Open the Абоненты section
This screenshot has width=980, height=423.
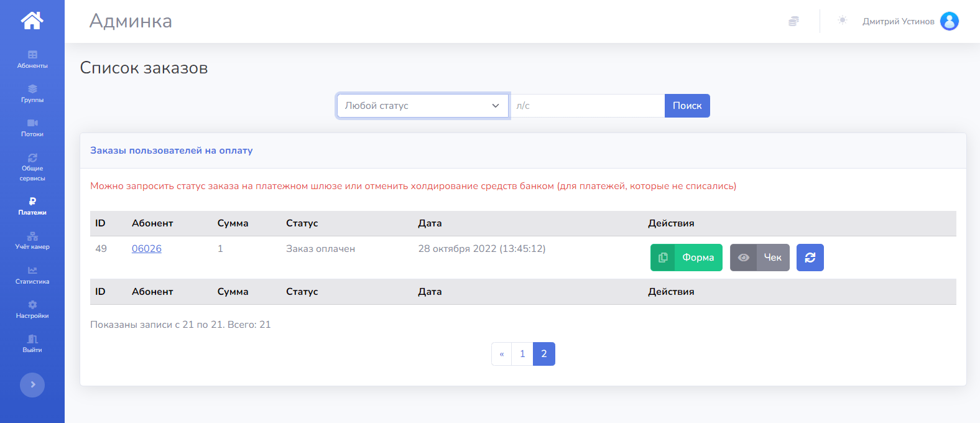coord(32,59)
